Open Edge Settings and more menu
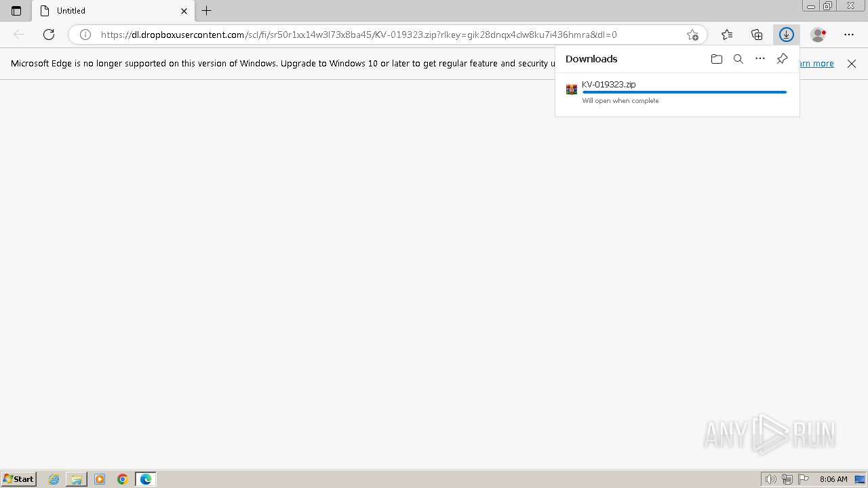The width and height of the screenshot is (868, 488). click(x=849, y=35)
